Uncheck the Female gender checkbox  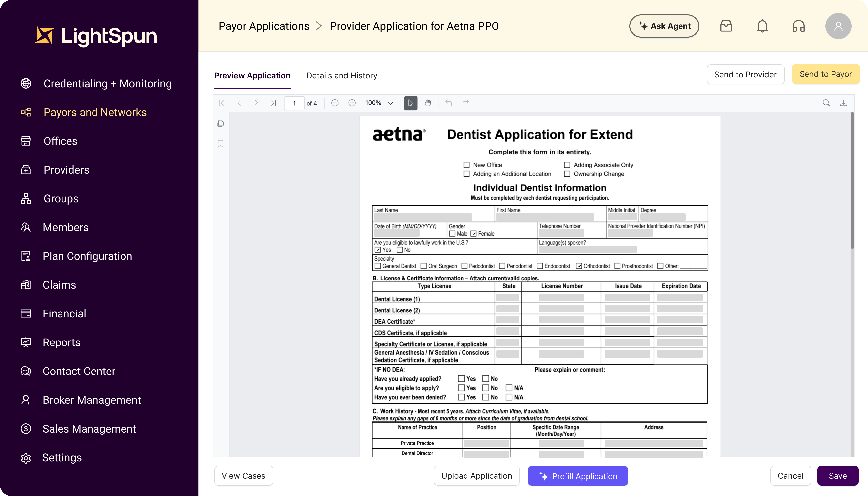click(x=473, y=234)
